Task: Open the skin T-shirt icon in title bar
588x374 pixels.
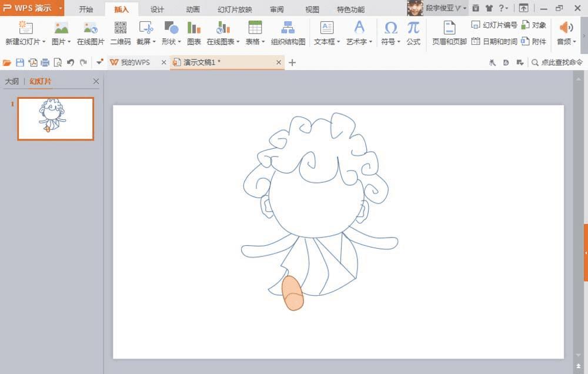Action: pyautogui.click(x=489, y=8)
